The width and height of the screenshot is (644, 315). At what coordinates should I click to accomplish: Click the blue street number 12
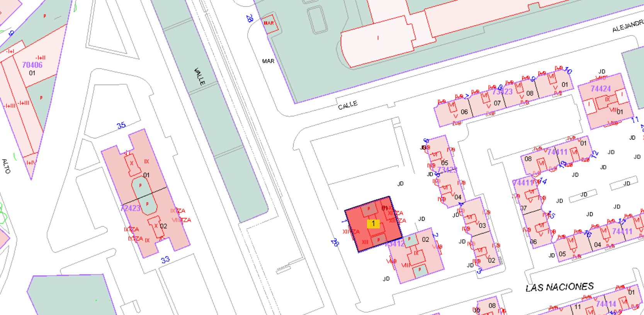pyautogui.click(x=595, y=153)
